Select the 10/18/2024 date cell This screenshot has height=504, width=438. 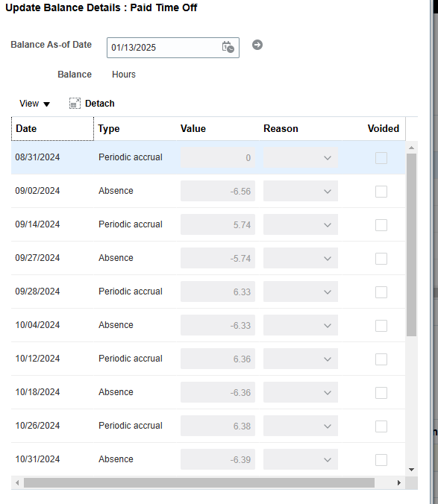coord(37,392)
